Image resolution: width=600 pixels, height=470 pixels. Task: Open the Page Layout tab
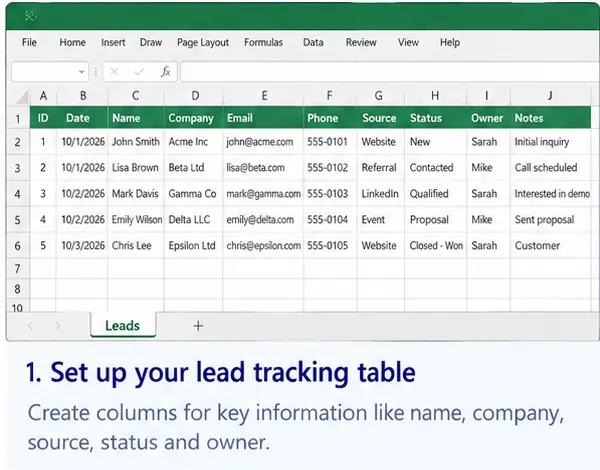click(203, 42)
